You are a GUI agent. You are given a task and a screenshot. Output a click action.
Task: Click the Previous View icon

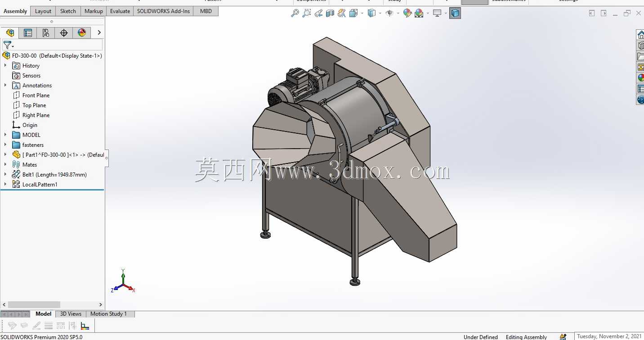[318, 14]
